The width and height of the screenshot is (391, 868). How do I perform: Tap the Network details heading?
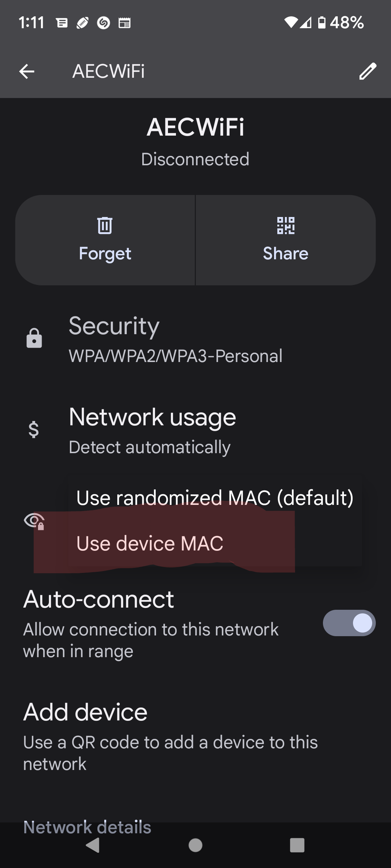[x=87, y=827]
